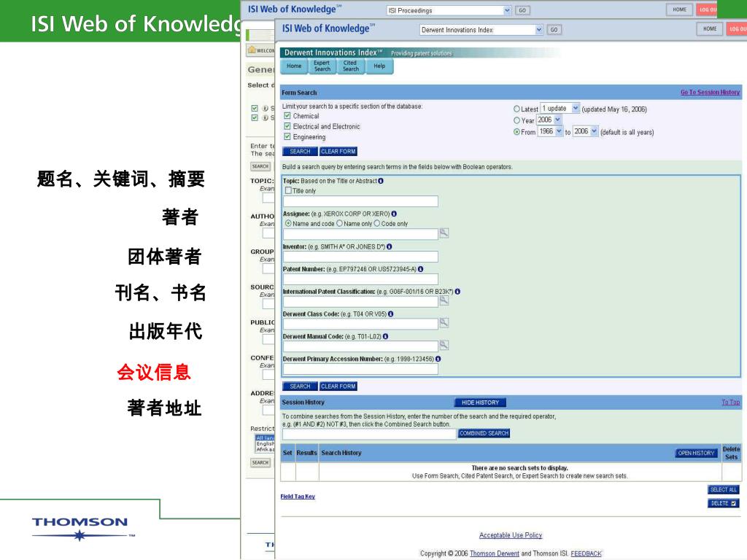This screenshot has height=560, width=747.
Task: Toggle Delete checkbox beside Delete button
Action: [x=734, y=503]
